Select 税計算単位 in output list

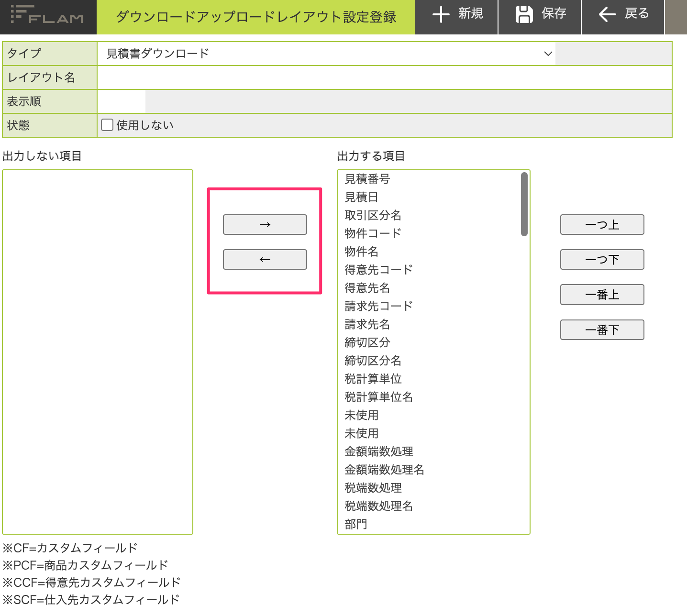coord(373,379)
